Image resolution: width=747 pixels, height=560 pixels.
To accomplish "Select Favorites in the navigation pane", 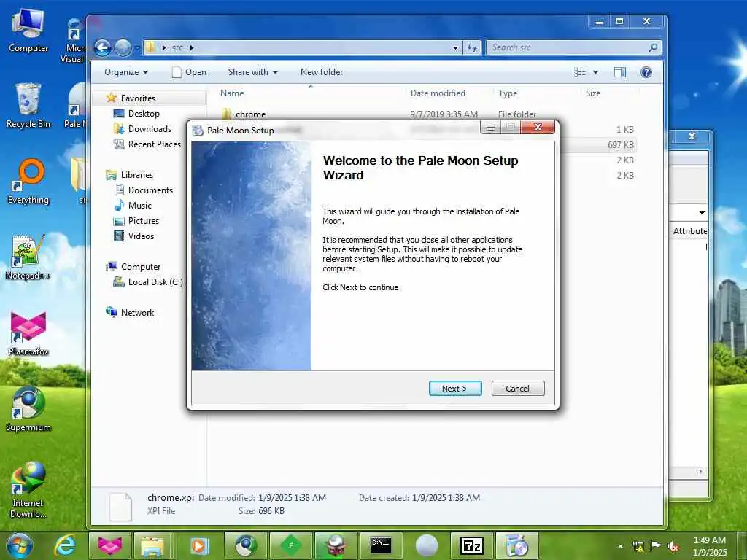I will (x=138, y=98).
